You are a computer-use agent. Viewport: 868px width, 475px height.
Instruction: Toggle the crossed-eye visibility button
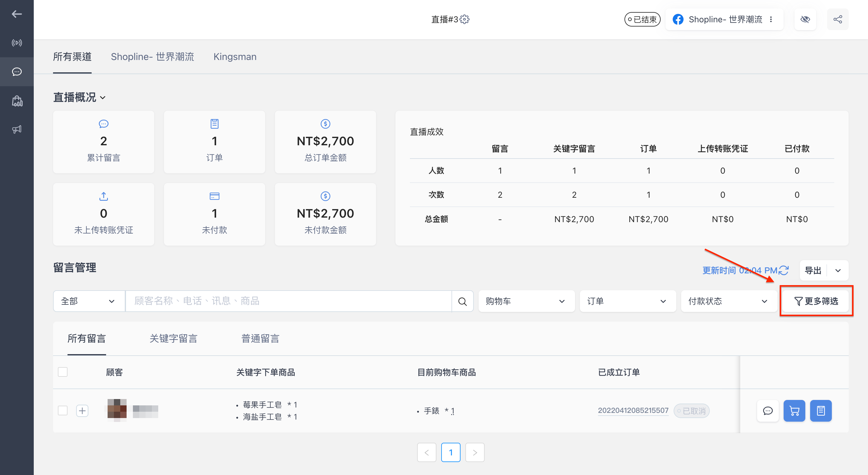pos(805,19)
